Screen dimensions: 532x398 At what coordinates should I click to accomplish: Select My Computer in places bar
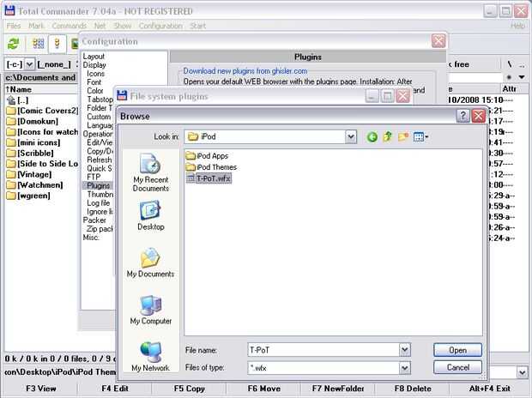(151, 311)
